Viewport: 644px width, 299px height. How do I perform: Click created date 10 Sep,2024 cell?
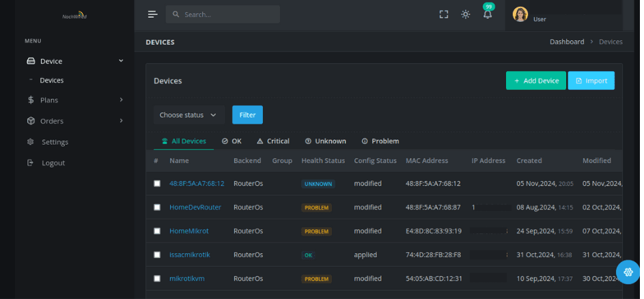[544, 279]
